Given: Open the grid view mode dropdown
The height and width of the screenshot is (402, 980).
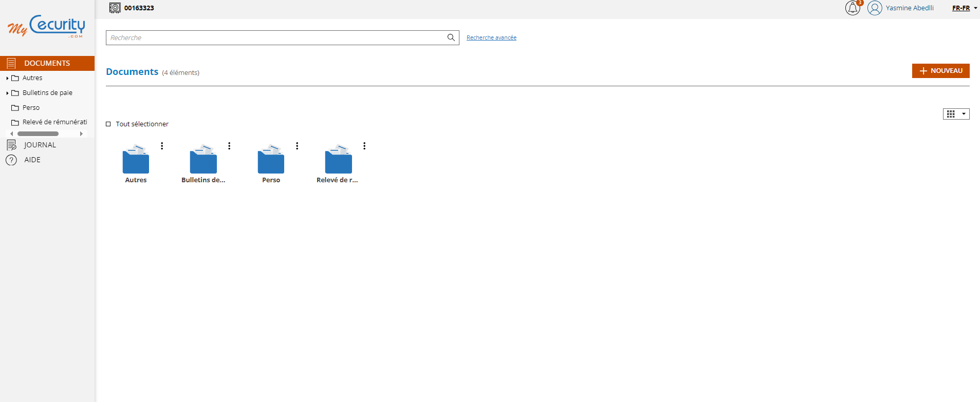Looking at the screenshot, I should 956,114.
